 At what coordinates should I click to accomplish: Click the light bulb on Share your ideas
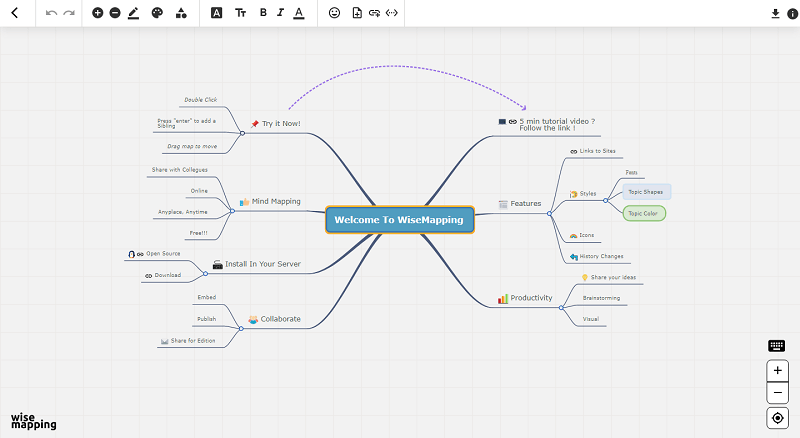tap(585, 277)
